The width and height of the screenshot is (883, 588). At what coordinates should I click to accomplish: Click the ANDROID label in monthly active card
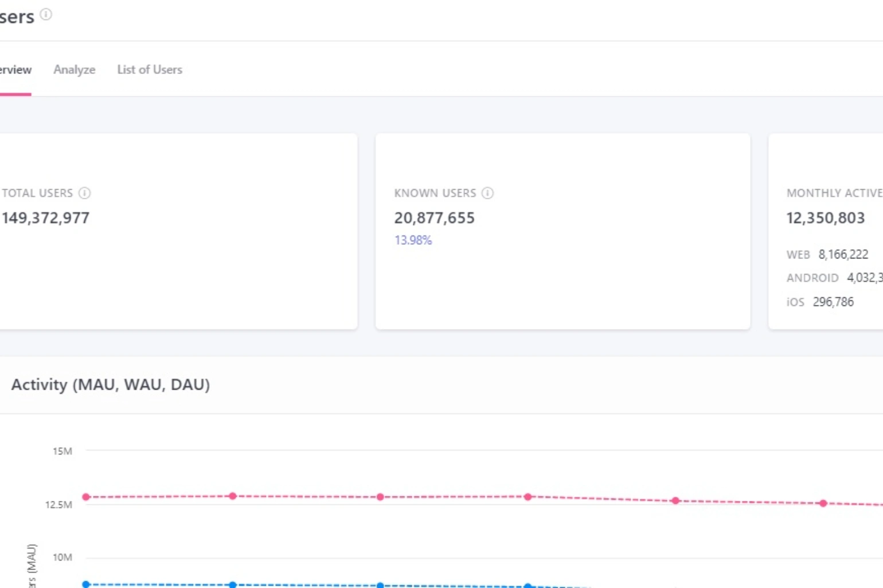[812, 278]
